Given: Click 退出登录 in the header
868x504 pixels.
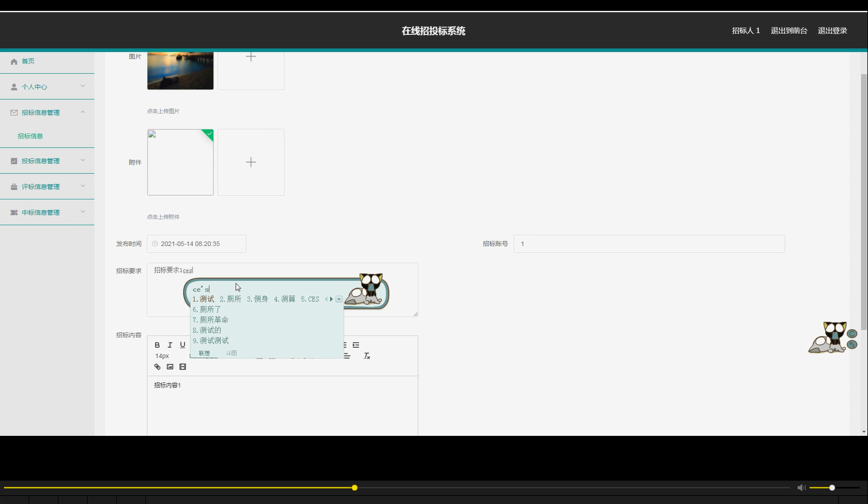Looking at the screenshot, I should click(833, 31).
